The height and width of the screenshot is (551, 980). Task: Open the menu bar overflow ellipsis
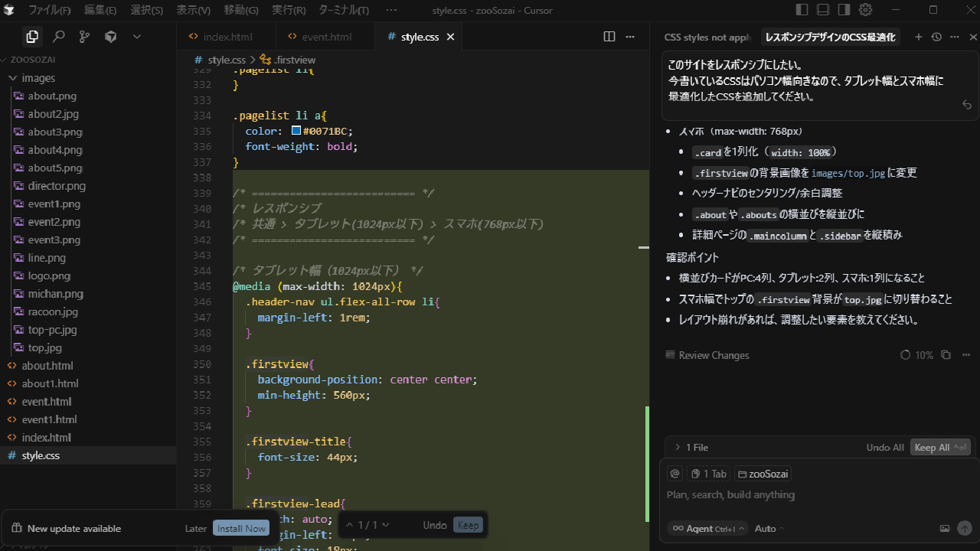[391, 10]
